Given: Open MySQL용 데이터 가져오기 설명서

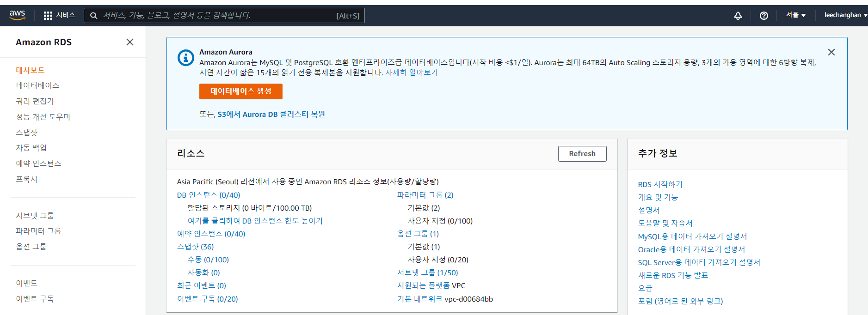Looking at the screenshot, I should 693,236.
